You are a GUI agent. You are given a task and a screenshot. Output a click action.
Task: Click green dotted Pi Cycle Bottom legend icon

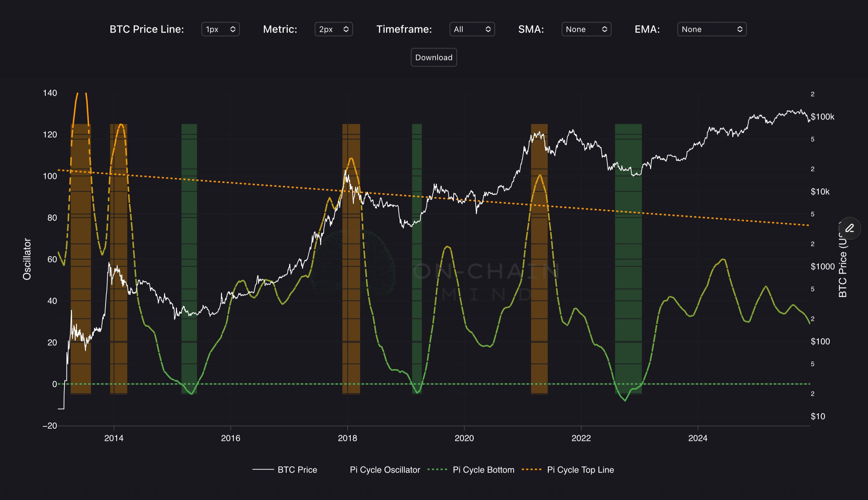point(437,469)
